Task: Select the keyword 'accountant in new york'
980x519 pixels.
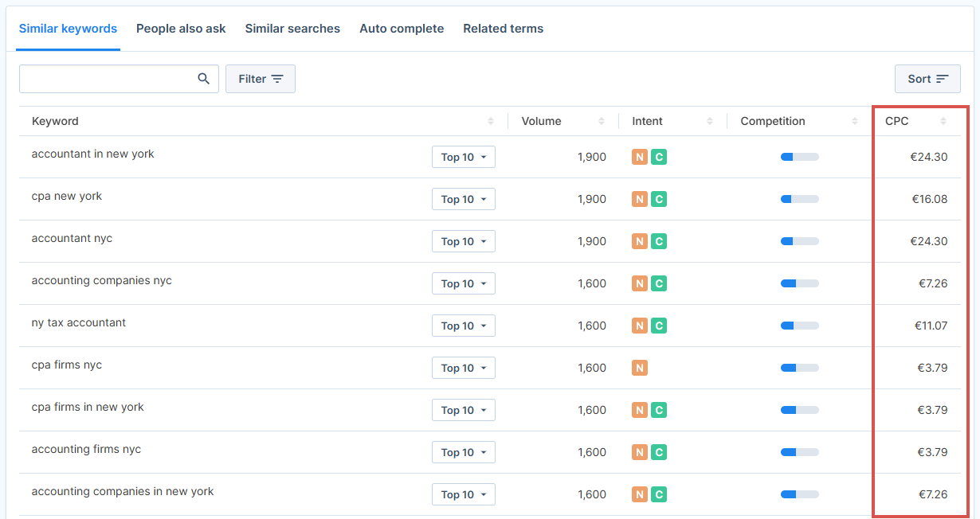Action: point(92,154)
